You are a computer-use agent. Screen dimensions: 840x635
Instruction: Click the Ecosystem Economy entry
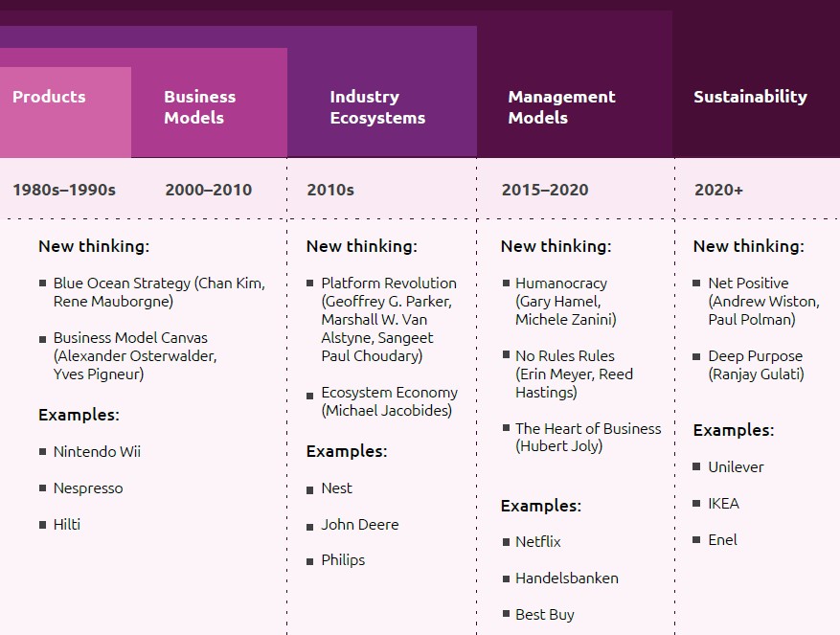tap(389, 401)
